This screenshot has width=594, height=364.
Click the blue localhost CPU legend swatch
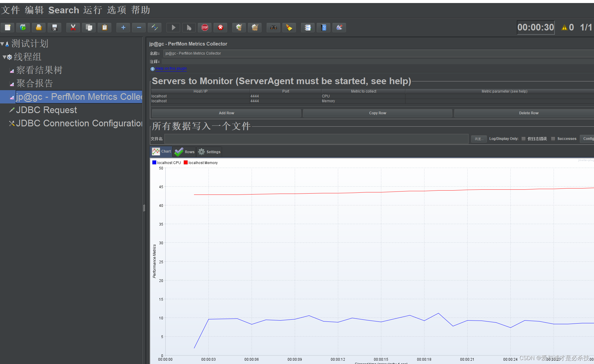[154, 163]
